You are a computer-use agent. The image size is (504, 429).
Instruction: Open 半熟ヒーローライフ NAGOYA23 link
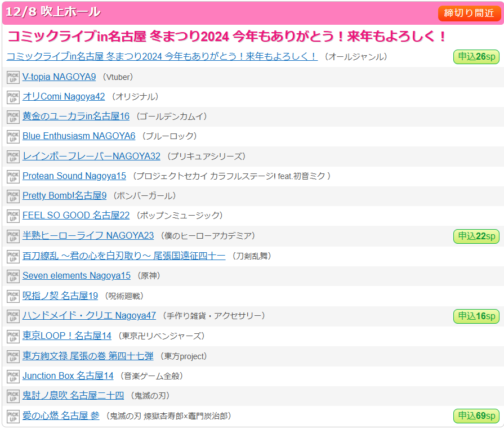tap(88, 235)
